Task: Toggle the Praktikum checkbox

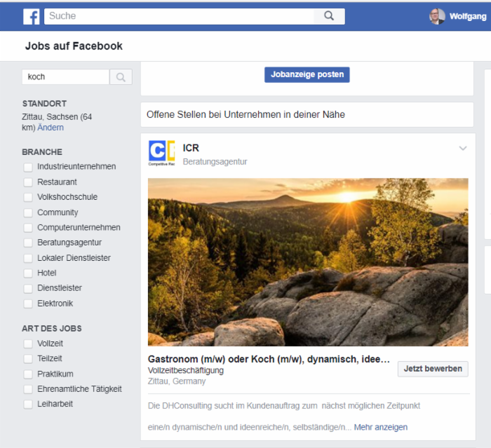Action: 28,374
